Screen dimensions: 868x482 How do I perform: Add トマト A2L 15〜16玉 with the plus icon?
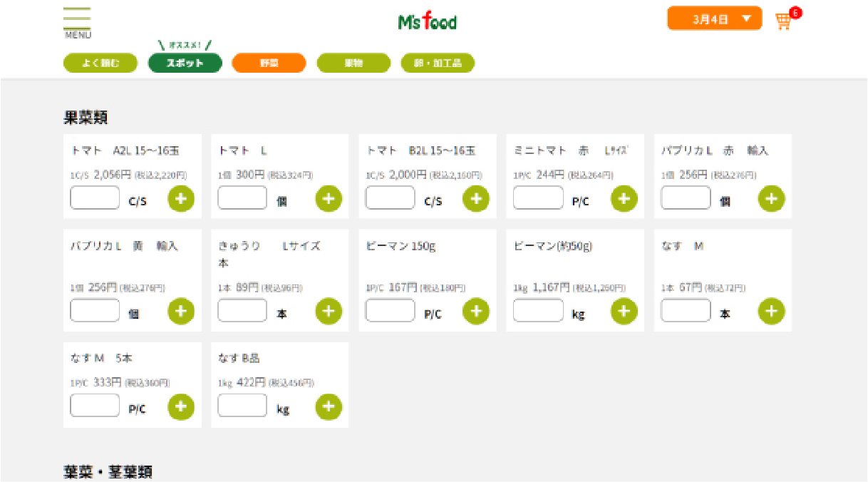click(181, 199)
